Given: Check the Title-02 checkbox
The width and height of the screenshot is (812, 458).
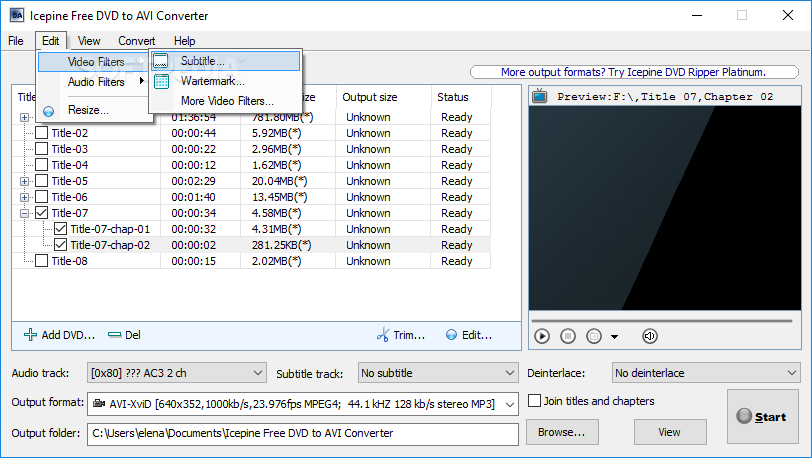Looking at the screenshot, I should (x=41, y=133).
